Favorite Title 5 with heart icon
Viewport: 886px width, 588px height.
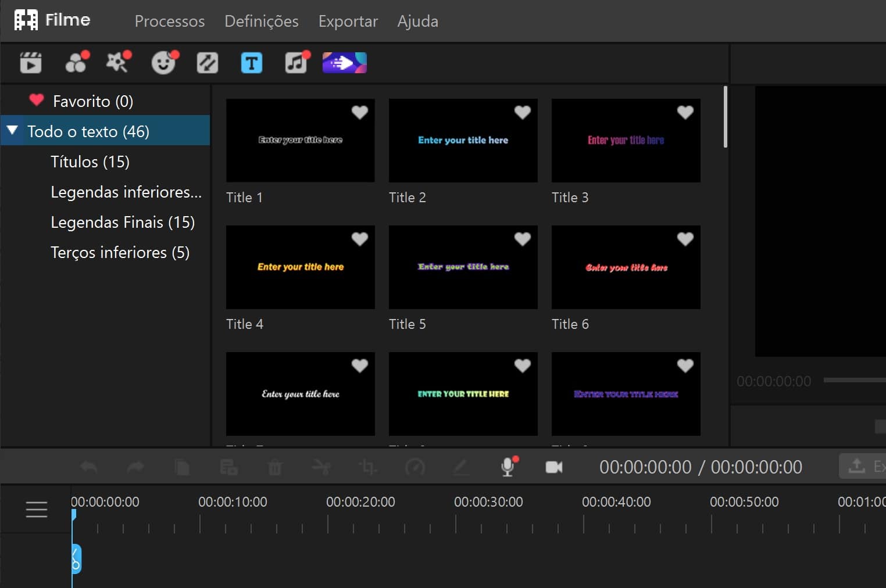tap(523, 239)
